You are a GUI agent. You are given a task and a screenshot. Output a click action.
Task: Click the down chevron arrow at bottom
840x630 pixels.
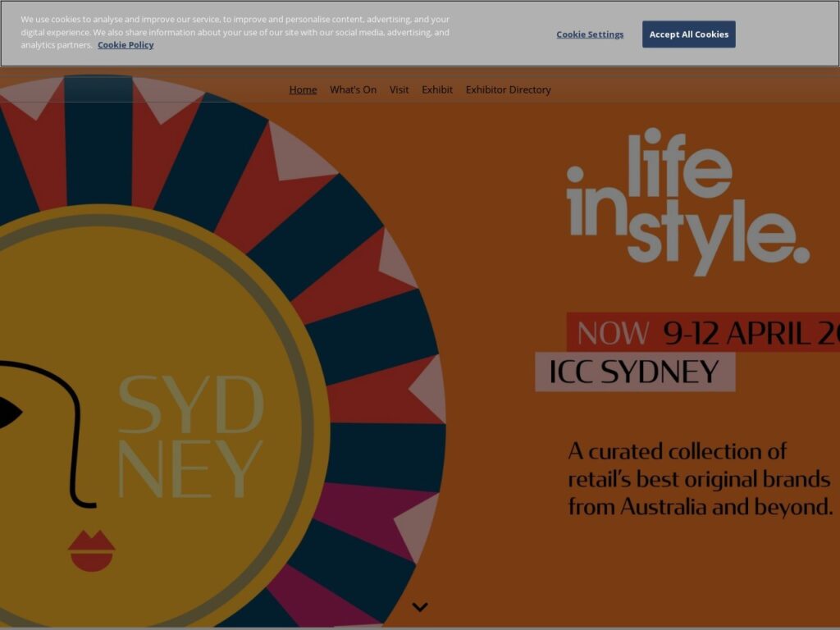point(420,607)
